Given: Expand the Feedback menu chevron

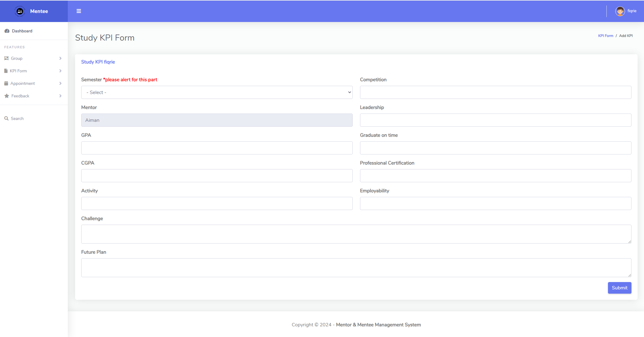Looking at the screenshot, I should [x=60, y=96].
